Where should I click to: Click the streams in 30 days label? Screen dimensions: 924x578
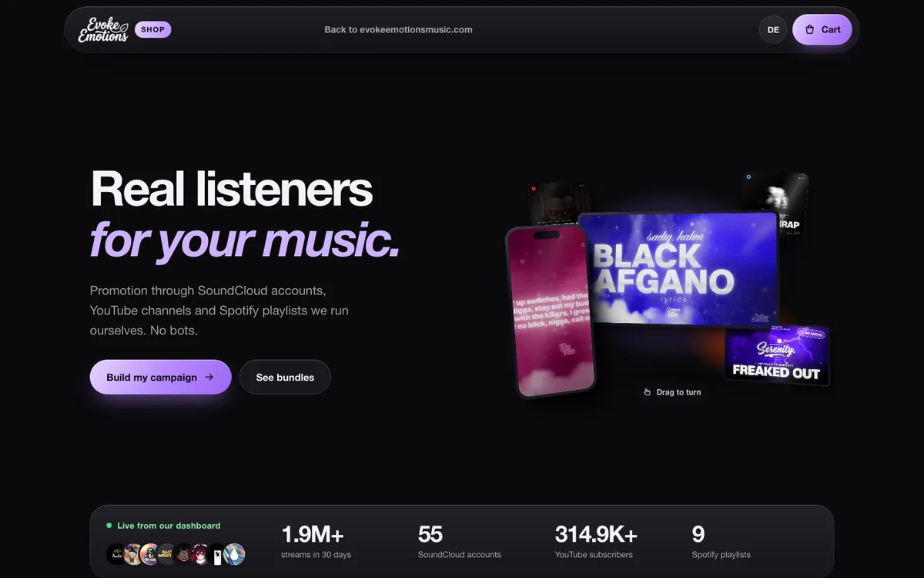pos(316,555)
